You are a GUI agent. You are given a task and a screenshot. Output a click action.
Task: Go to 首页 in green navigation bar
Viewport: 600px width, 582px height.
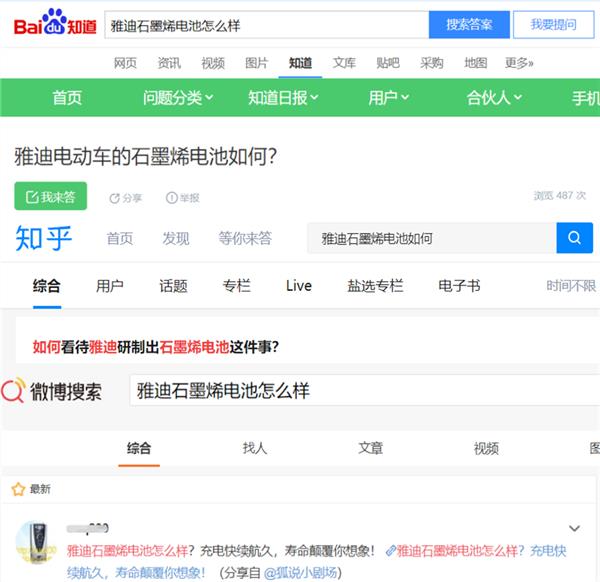tap(67, 98)
